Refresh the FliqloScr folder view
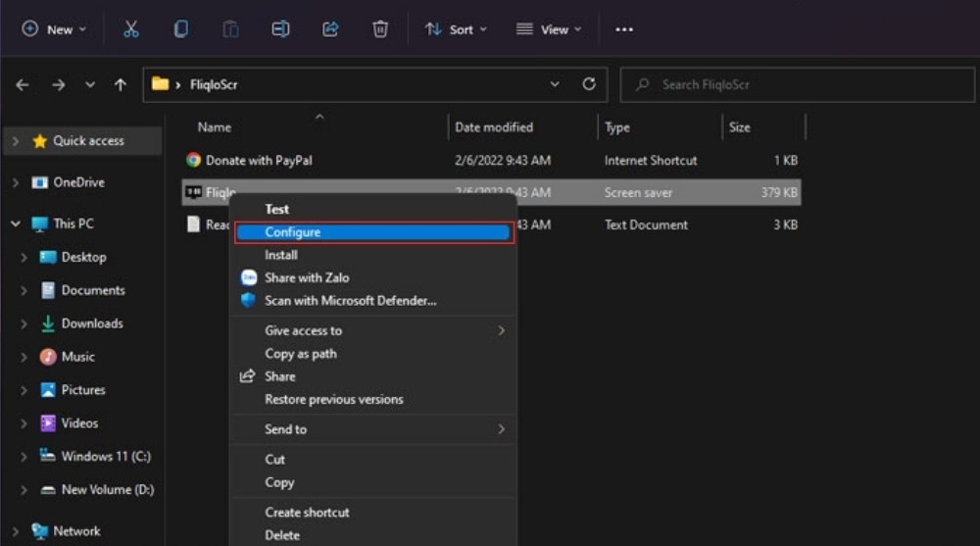Screen dimensions: 980x546 click(x=589, y=83)
